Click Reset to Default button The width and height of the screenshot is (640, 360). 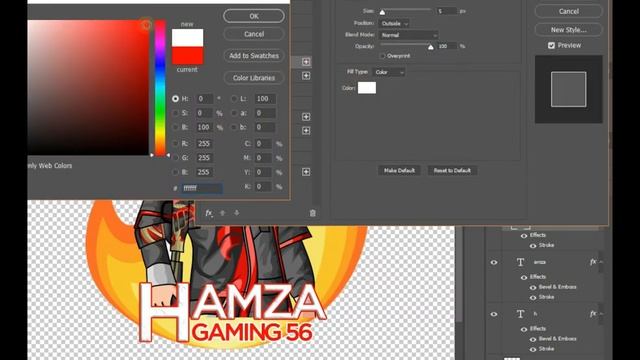point(452,171)
